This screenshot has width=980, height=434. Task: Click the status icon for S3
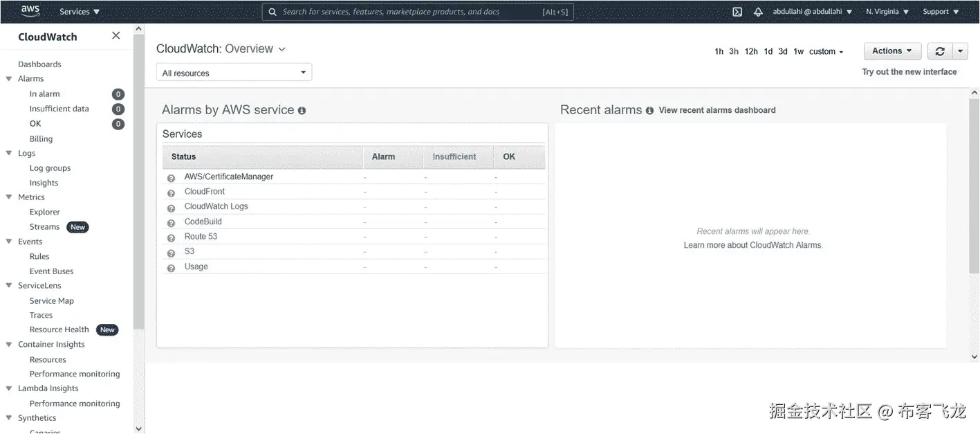(x=171, y=253)
